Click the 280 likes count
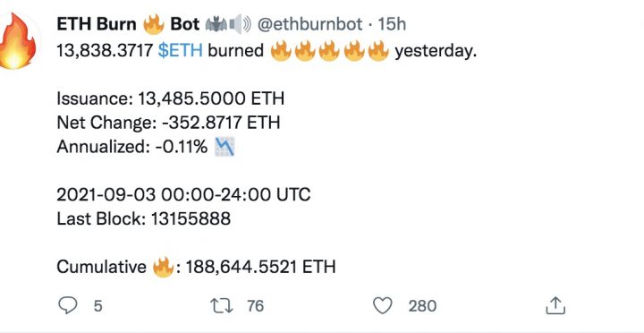The width and height of the screenshot is (644, 333). click(422, 306)
